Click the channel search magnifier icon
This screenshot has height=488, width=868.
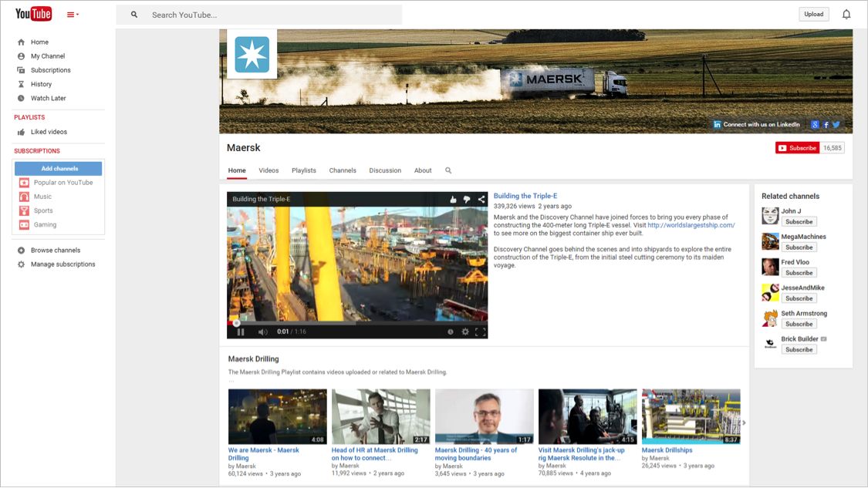[x=448, y=170]
